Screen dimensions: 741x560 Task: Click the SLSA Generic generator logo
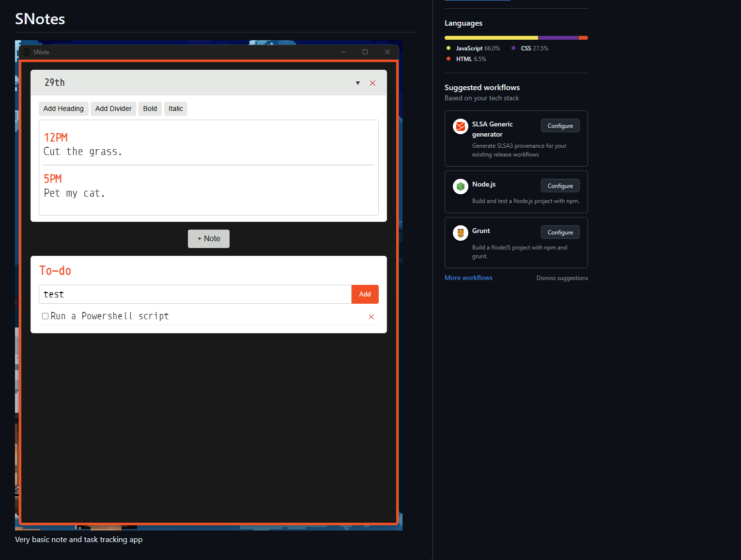pyautogui.click(x=460, y=126)
